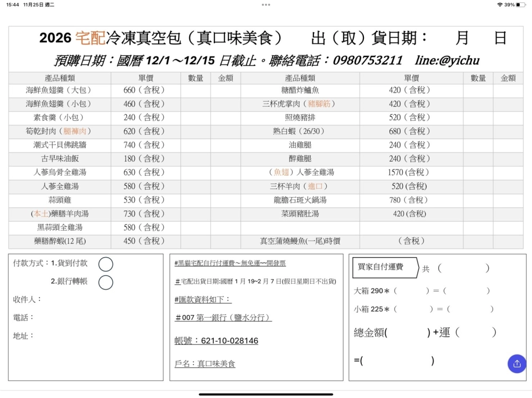Click the 地址 field
Viewport: 532px width, 398px height.
(x=85, y=336)
